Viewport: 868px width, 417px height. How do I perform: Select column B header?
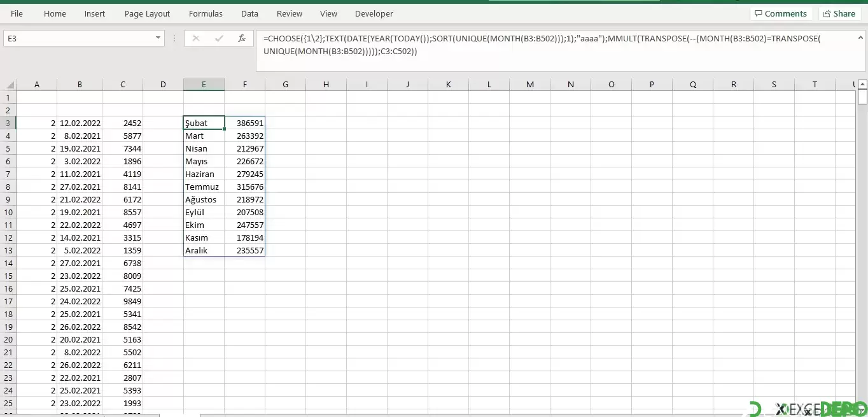(x=80, y=85)
